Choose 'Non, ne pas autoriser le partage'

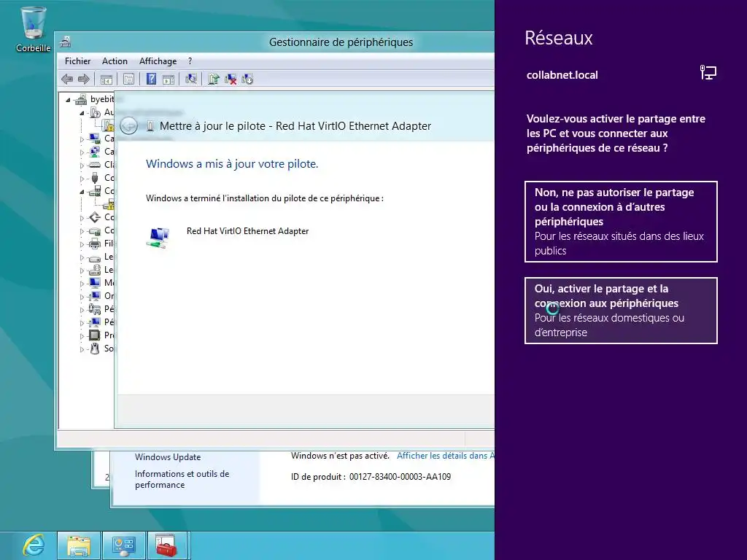pos(621,222)
